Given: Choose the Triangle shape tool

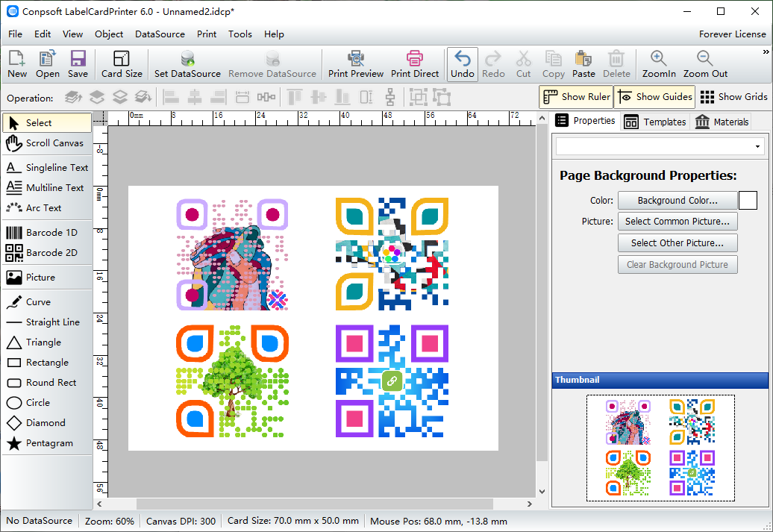Looking at the screenshot, I should 47,342.
